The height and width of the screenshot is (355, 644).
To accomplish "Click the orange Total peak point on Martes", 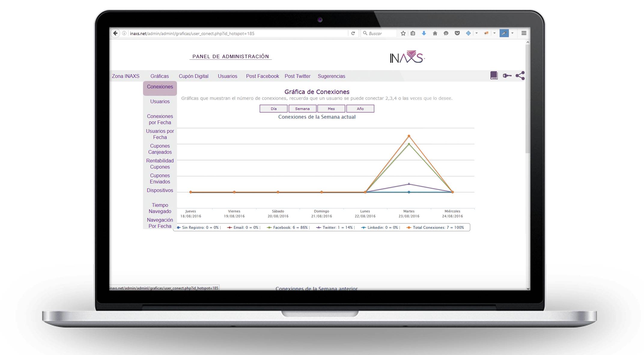I will pos(409,136).
